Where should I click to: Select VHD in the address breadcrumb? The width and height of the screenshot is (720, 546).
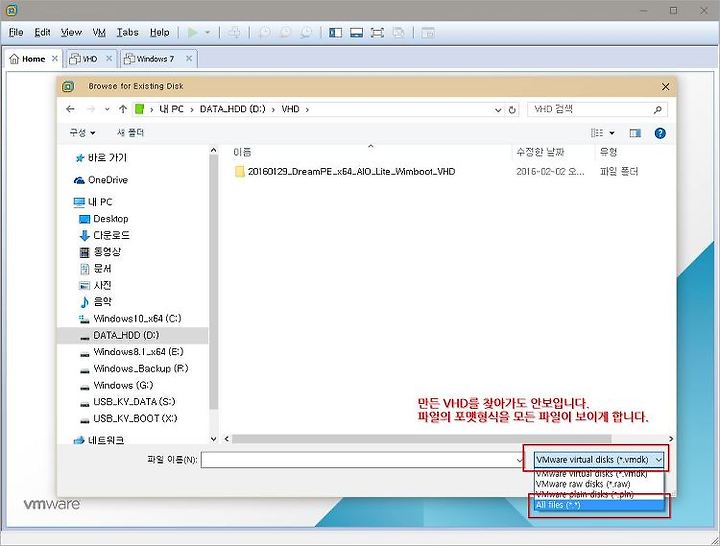(290, 109)
